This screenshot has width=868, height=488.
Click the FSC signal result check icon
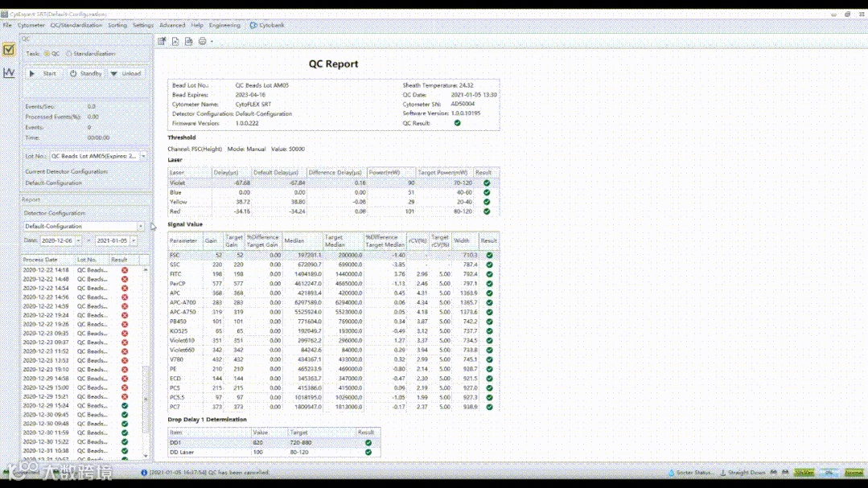coord(489,255)
